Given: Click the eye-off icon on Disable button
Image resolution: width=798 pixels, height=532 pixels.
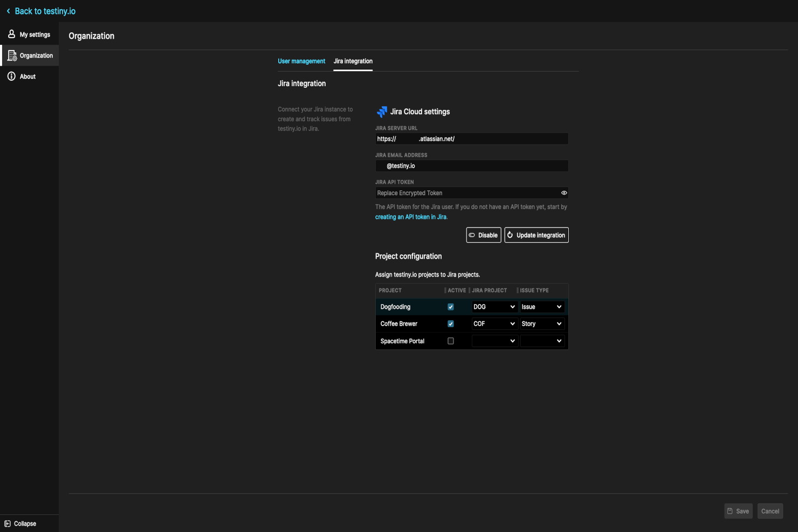Looking at the screenshot, I should pos(472,234).
